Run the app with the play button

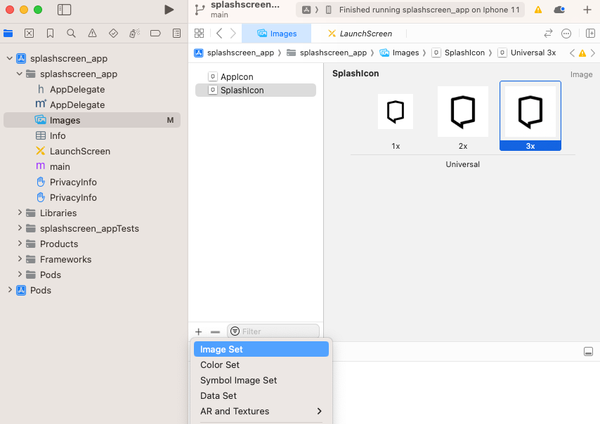168,10
